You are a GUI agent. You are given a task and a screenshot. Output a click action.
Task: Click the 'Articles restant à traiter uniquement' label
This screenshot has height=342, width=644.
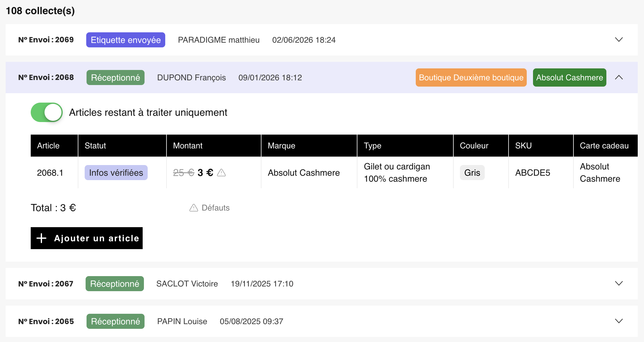(148, 112)
